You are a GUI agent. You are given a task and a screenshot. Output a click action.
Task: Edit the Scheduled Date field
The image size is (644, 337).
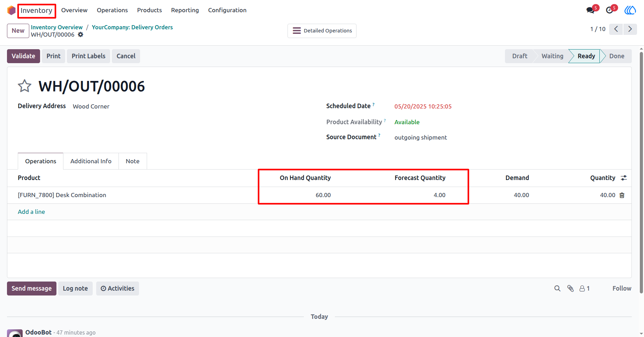(x=423, y=106)
